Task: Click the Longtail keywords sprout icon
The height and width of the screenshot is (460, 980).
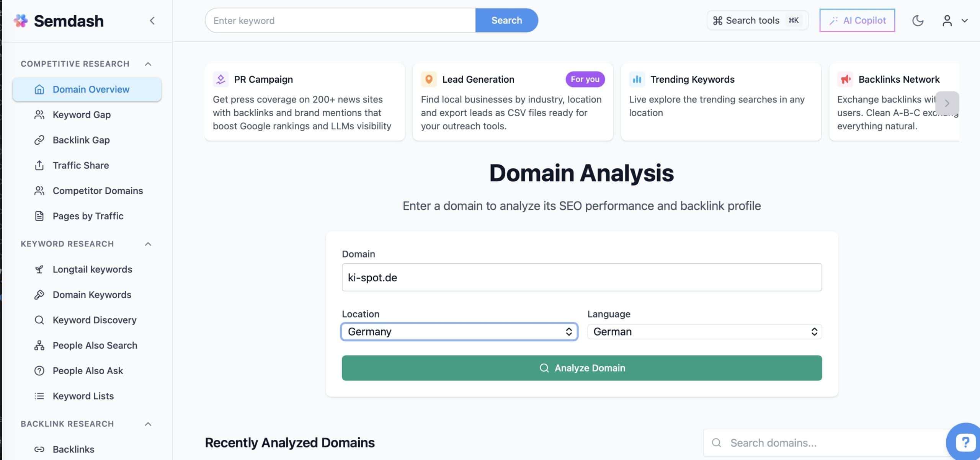Action: tap(39, 269)
